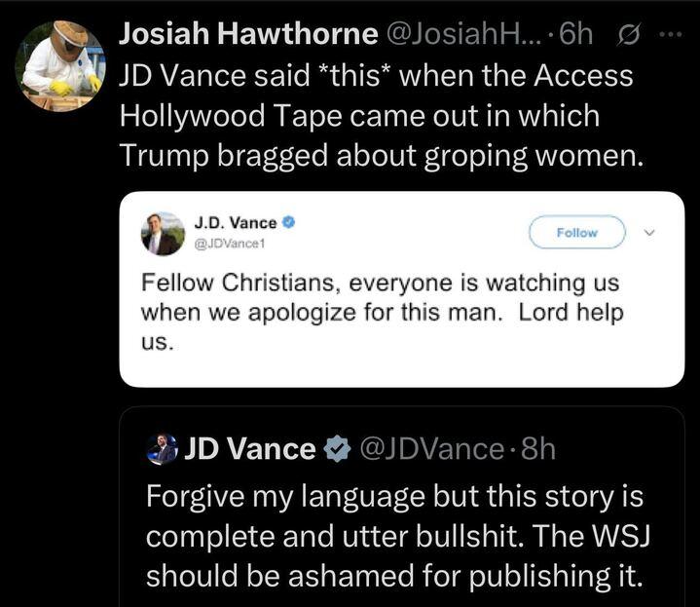Open the Josiah Hawthorne display name link

tap(248, 35)
